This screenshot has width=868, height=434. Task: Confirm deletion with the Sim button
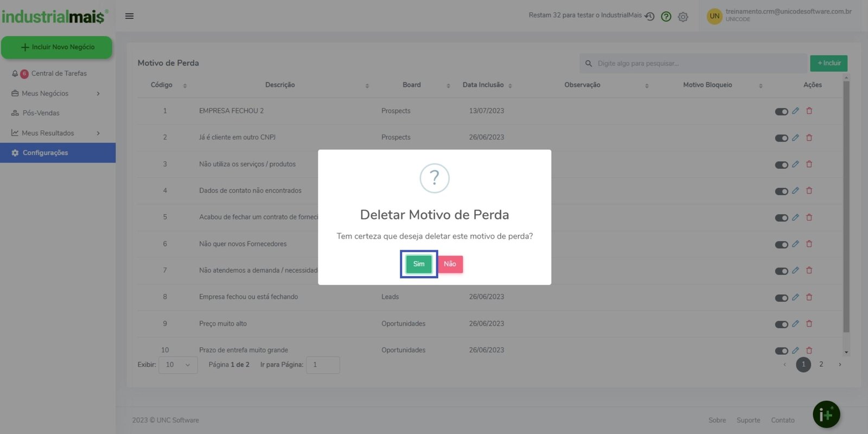coord(419,264)
